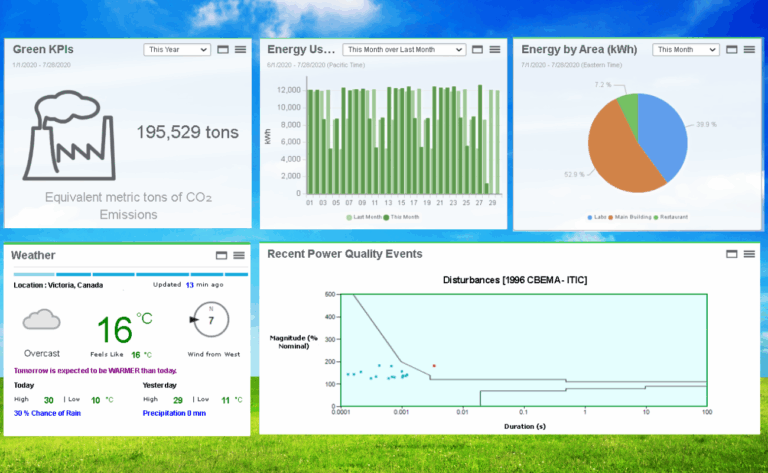Open the This Month dropdown for Energy by Area
This screenshot has width=768, height=473.
pos(686,49)
